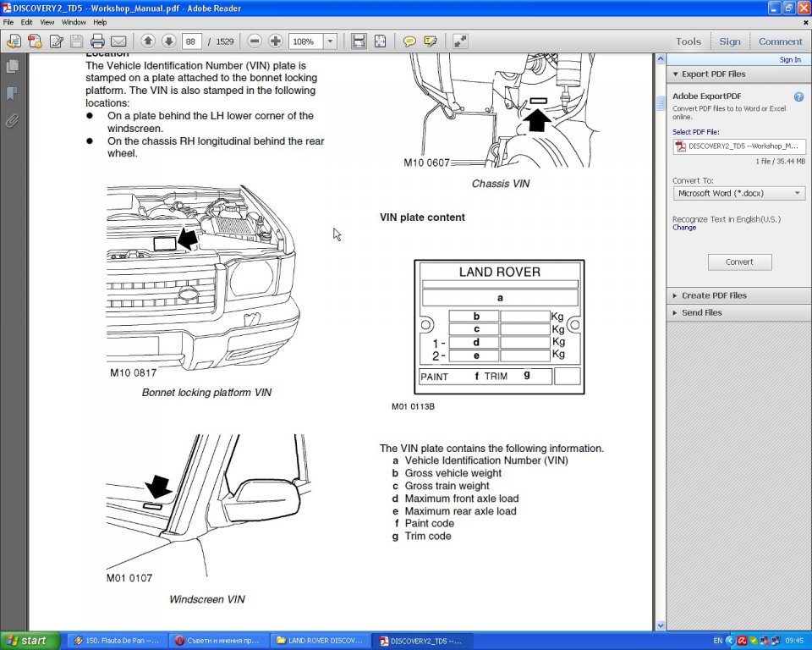The height and width of the screenshot is (650, 812).
Task: Add a sticky note comment
Action: [x=409, y=41]
